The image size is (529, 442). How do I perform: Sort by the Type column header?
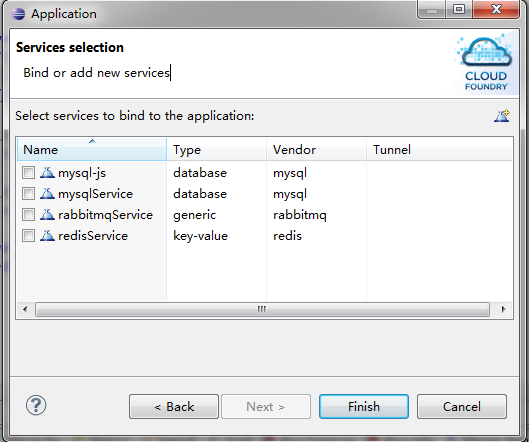coord(217,149)
